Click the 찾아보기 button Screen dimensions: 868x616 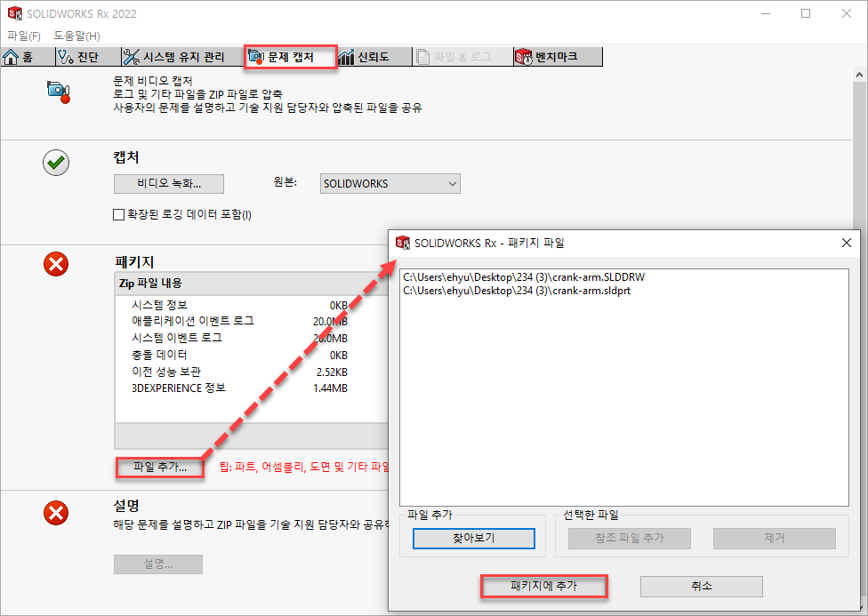pos(474,538)
